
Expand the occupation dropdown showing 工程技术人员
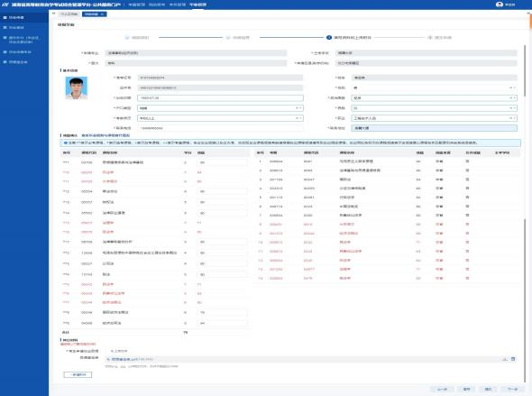coord(434,118)
